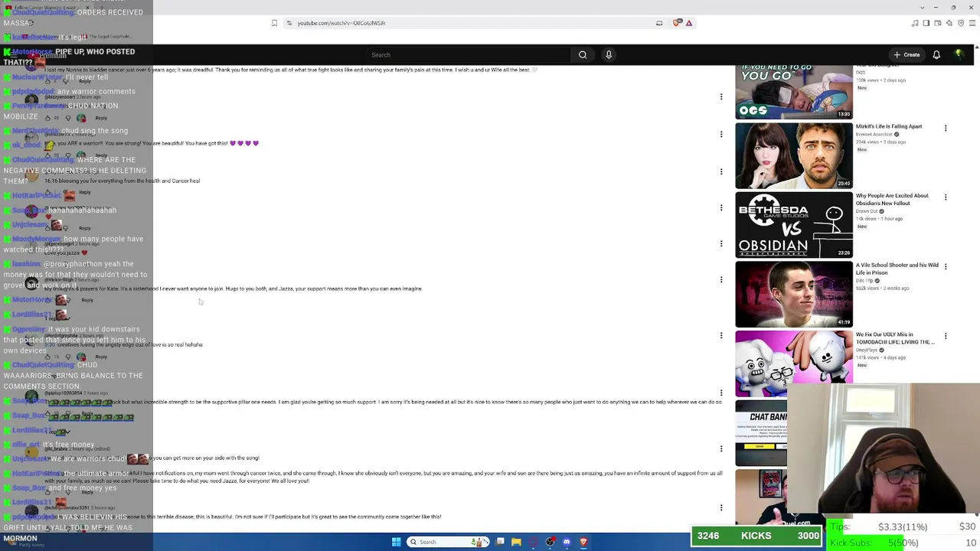Open the Brave Shields lion icon

677,23
